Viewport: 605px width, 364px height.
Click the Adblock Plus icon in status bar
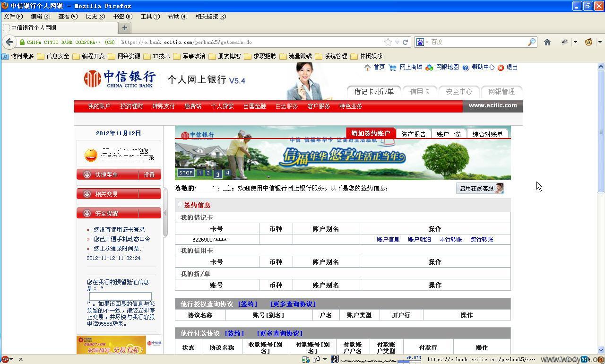click(x=5, y=359)
